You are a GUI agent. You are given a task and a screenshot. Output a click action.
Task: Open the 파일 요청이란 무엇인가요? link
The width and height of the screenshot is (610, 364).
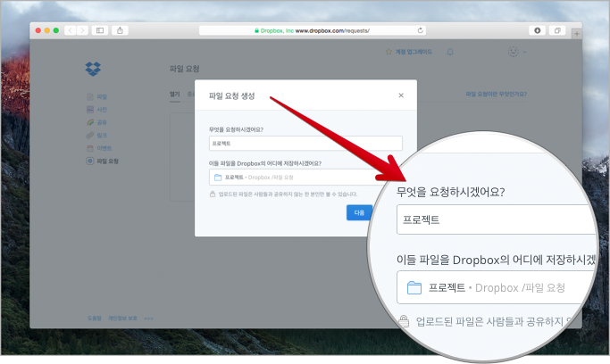pos(497,94)
